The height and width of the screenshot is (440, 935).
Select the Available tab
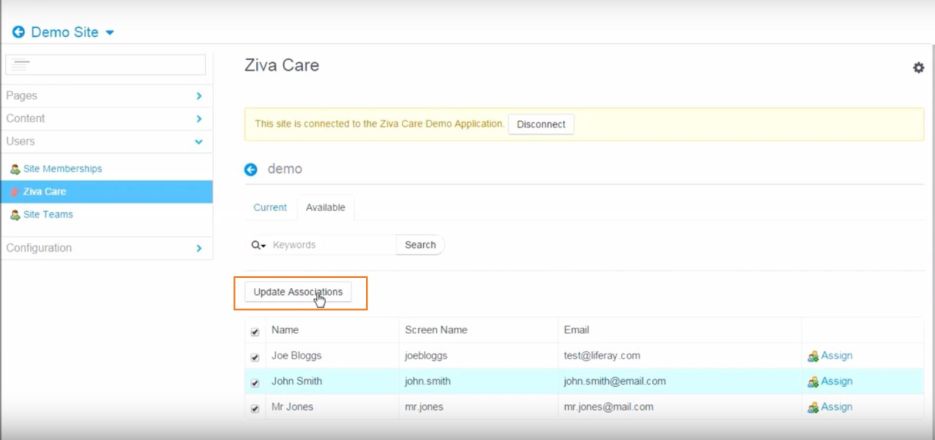(326, 207)
